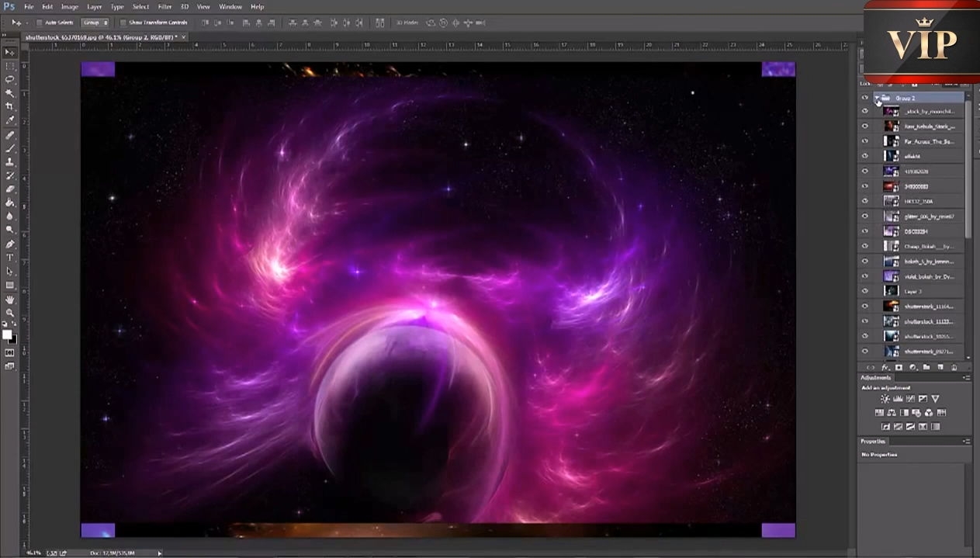Open the Auto-Select Group dropdown

click(95, 23)
